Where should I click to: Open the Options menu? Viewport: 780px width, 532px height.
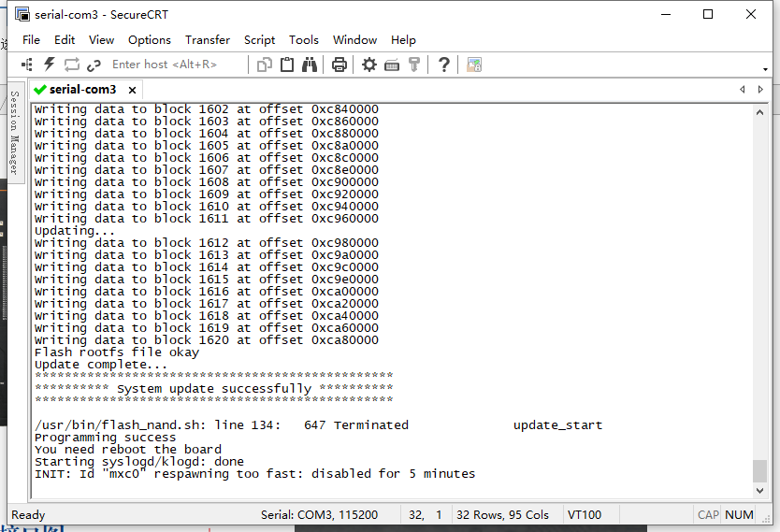point(150,40)
